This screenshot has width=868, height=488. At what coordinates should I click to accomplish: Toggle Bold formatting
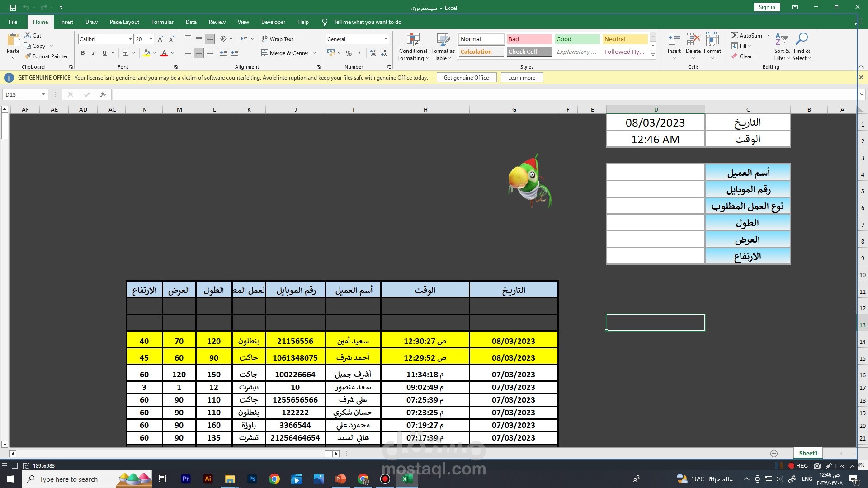pyautogui.click(x=83, y=53)
